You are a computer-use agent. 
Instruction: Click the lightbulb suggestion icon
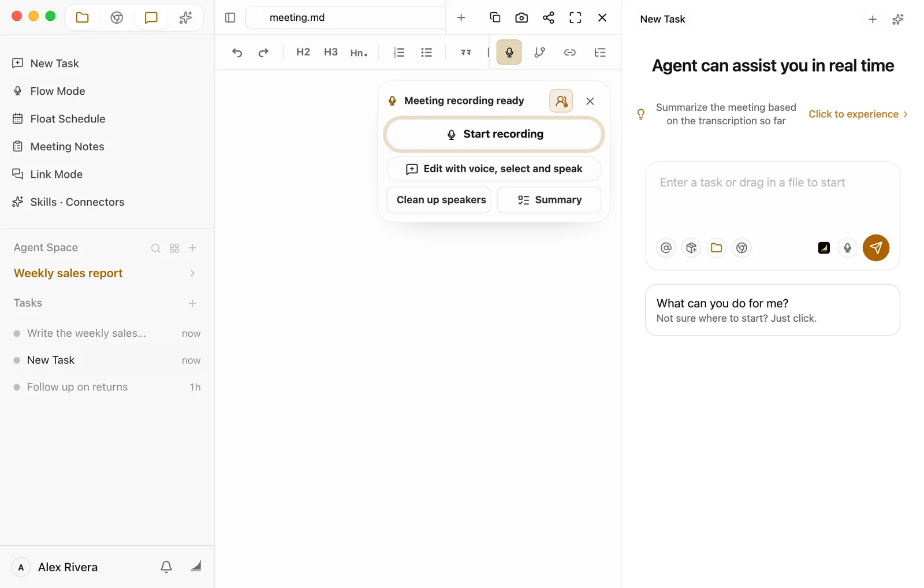pos(641,114)
